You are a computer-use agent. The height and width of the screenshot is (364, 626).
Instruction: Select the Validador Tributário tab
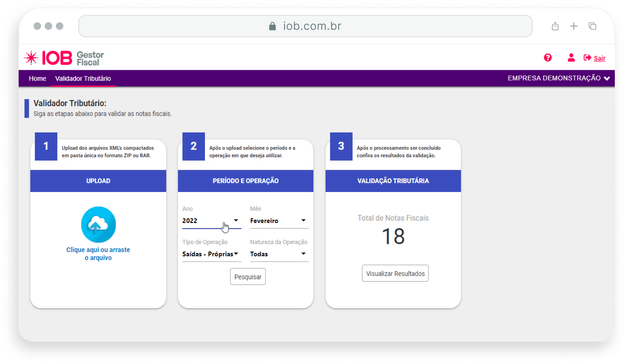pos(83,78)
